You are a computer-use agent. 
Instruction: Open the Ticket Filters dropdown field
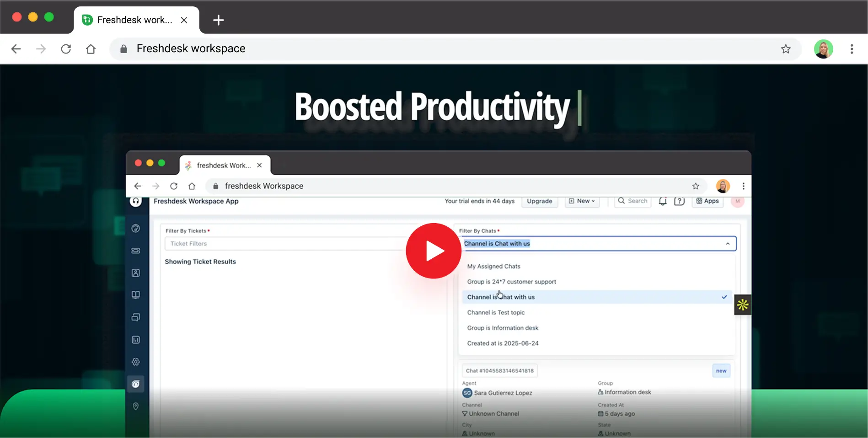(284, 244)
